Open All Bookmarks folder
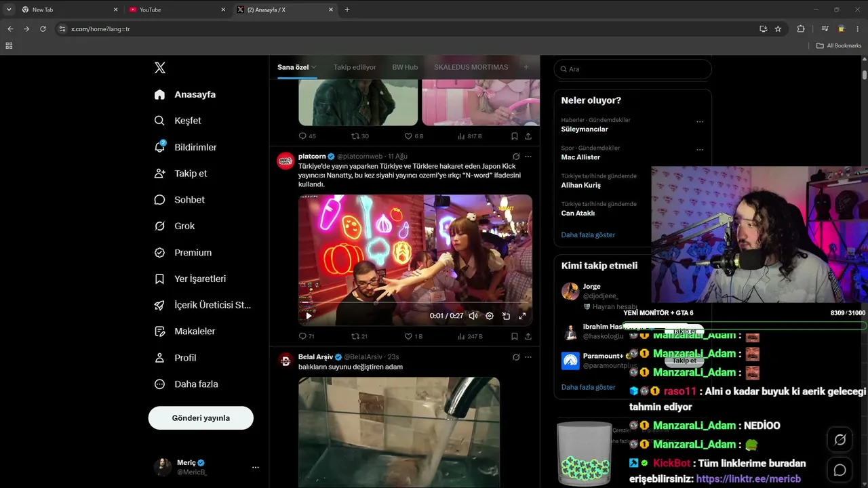This screenshot has width=868, height=488. pyautogui.click(x=839, y=45)
